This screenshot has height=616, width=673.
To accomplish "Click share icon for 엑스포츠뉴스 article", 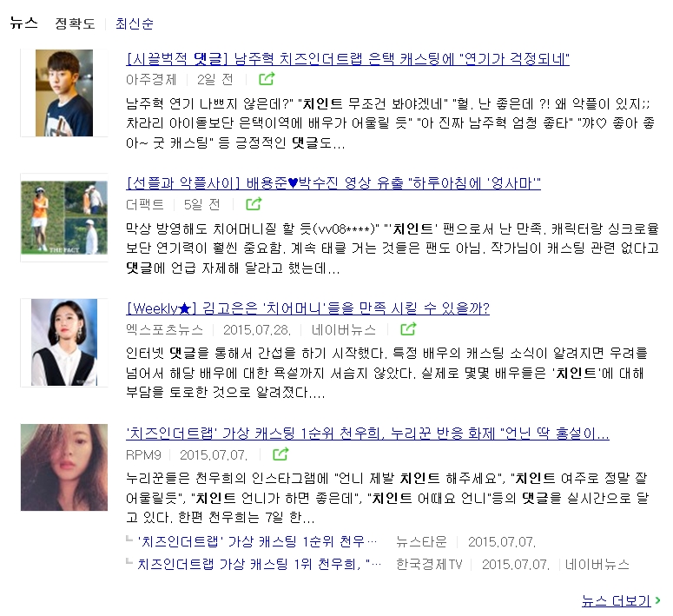I will pos(408,329).
